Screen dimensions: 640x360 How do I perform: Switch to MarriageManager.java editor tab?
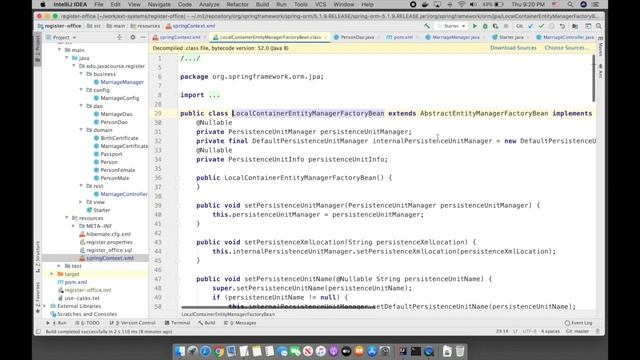pos(456,37)
